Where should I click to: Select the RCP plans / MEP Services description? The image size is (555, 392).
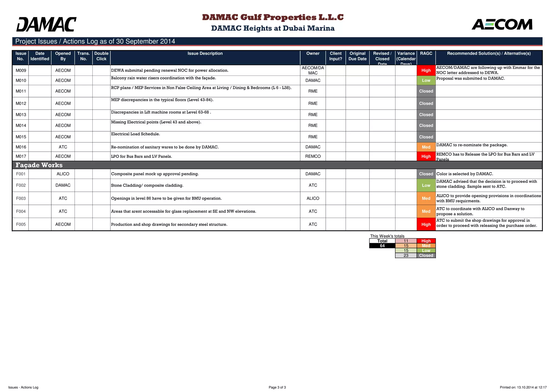point(201,88)
